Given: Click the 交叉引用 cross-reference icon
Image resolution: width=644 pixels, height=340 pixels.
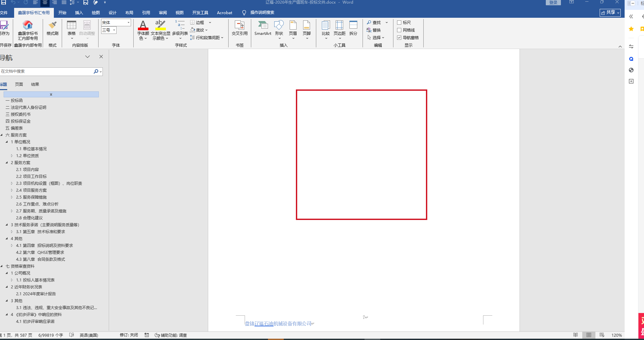Looking at the screenshot, I should pyautogui.click(x=239, y=25).
